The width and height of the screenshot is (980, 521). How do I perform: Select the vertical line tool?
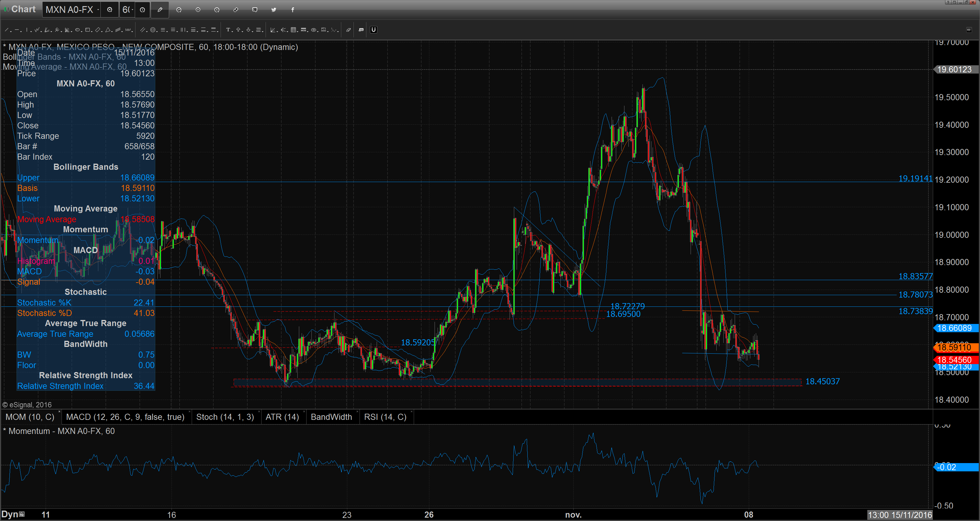tap(27, 30)
